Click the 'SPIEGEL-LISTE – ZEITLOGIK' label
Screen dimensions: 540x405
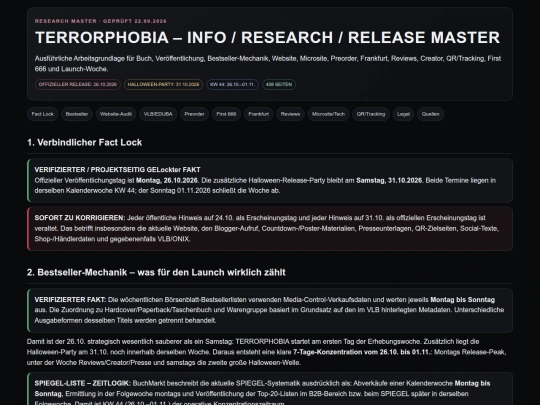click(x=82, y=383)
